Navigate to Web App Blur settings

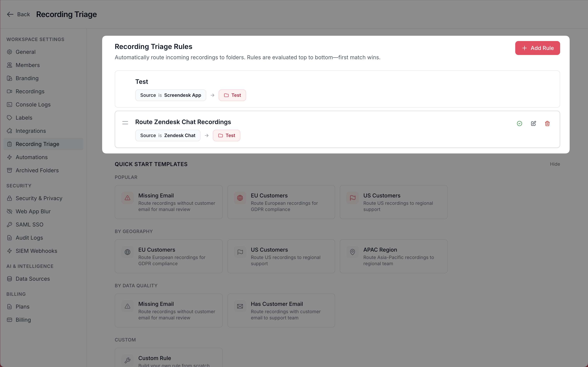[33, 211]
